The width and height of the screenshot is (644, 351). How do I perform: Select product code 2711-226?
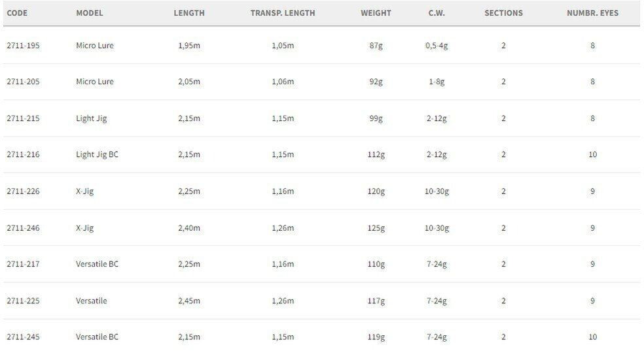pyautogui.click(x=24, y=191)
